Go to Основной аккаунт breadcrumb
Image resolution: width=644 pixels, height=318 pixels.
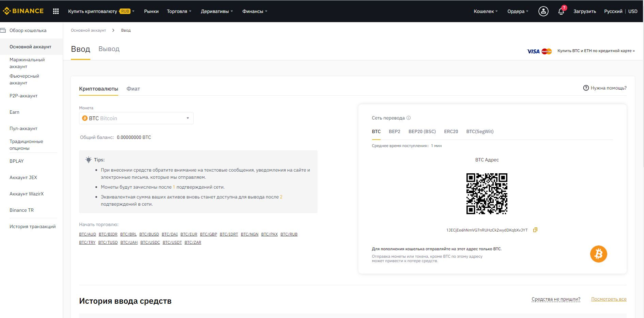tap(88, 30)
